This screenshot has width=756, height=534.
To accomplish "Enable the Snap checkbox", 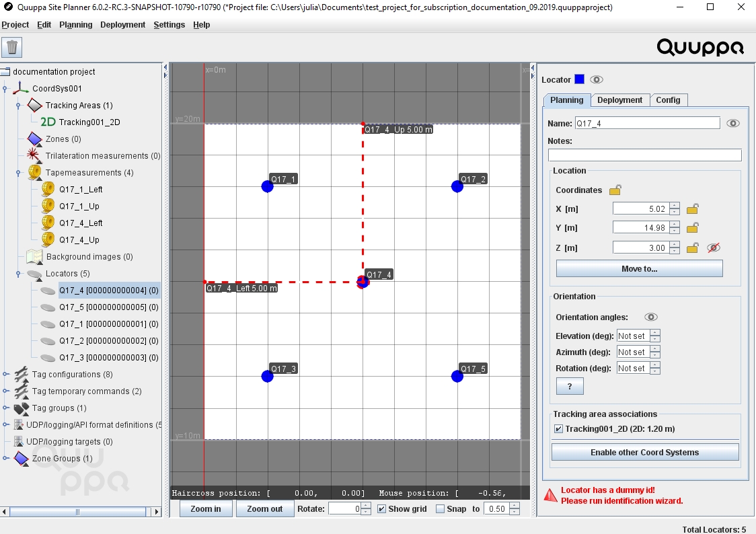I will (x=440, y=509).
